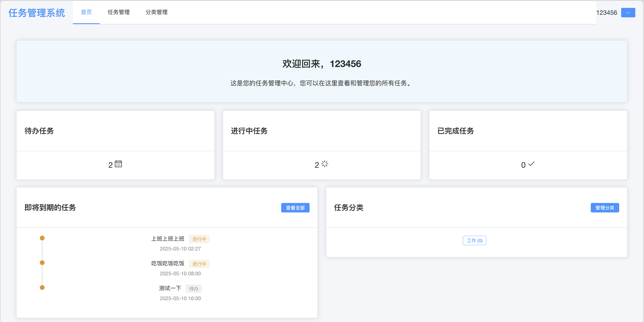
Task: Expand the account menu via blue chevron button
Action: coord(628,13)
